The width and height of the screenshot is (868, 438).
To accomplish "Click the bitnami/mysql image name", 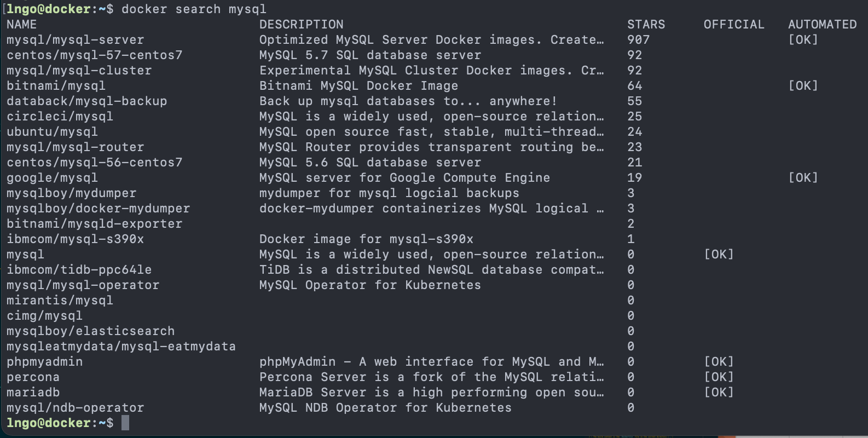I will click(x=56, y=86).
